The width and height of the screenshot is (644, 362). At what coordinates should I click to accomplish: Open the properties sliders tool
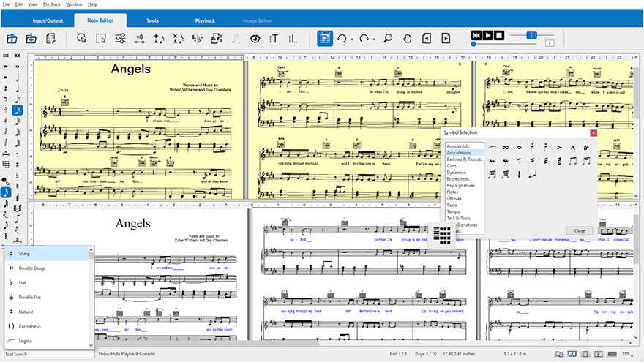point(120,39)
